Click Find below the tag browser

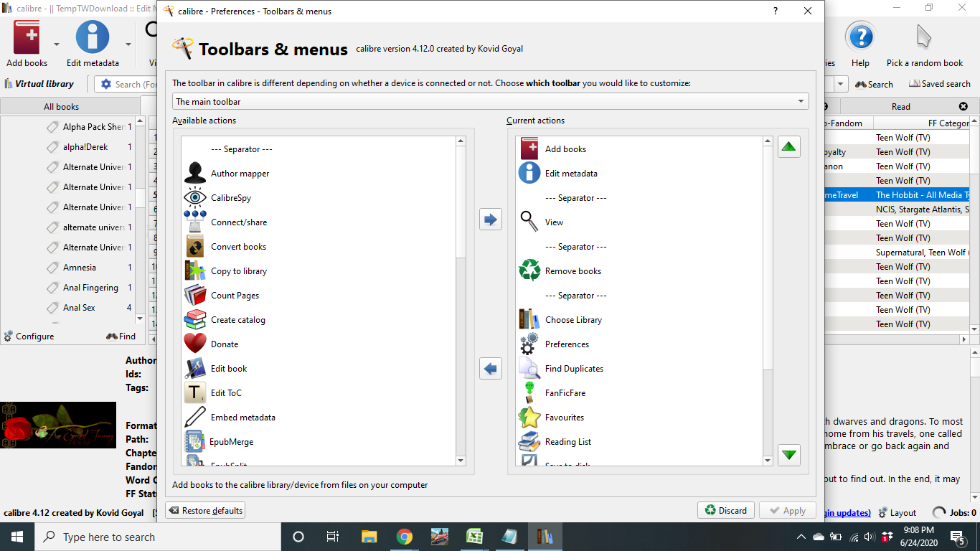(121, 336)
